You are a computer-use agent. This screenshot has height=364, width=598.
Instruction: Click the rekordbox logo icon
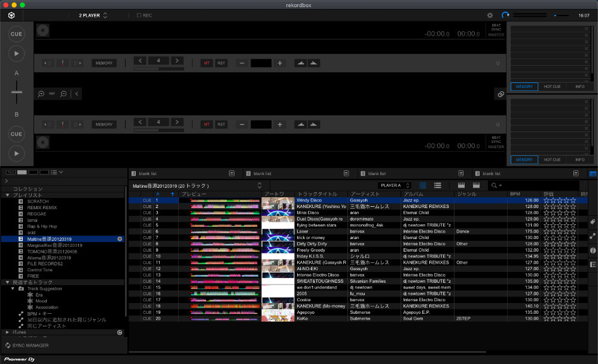[11, 16]
